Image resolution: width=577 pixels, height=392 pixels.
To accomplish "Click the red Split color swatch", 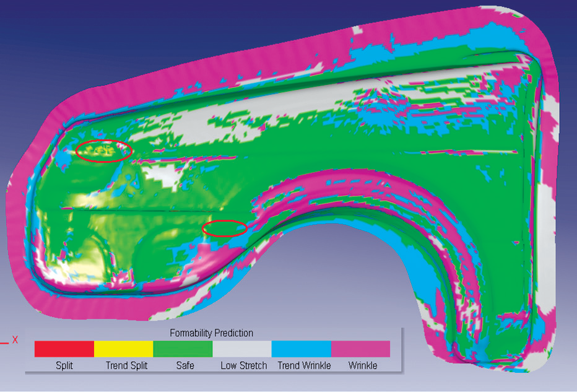I will [x=64, y=349].
